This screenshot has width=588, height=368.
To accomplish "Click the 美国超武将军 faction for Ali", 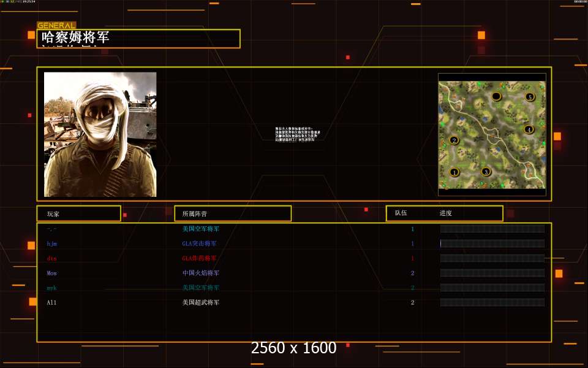I will point(201,302).
